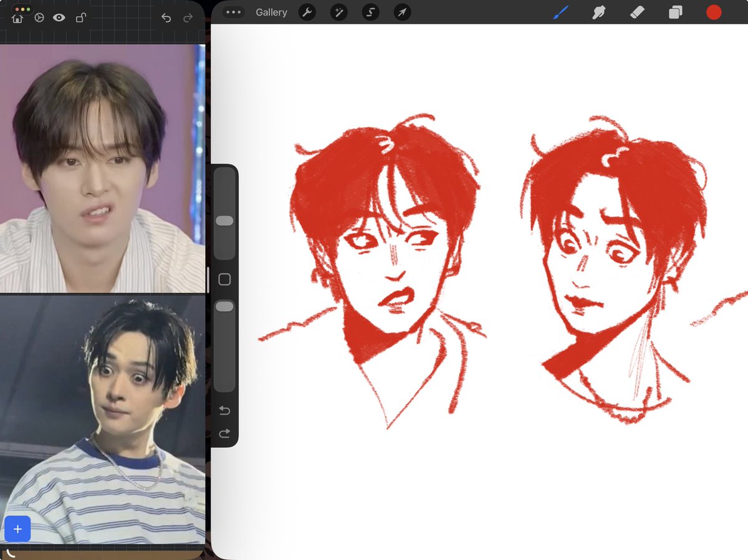This screenshot has height=560, width=748.
Task: Select the top reference photo with striped shirt collar
Action: 102,168
